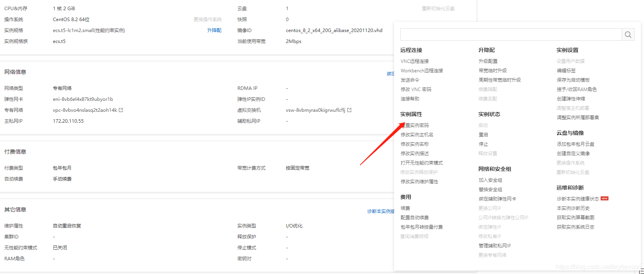Click instance spec ecs.t5-lc1m2.small
644x274 pixels.
click(x=89, y=30)
